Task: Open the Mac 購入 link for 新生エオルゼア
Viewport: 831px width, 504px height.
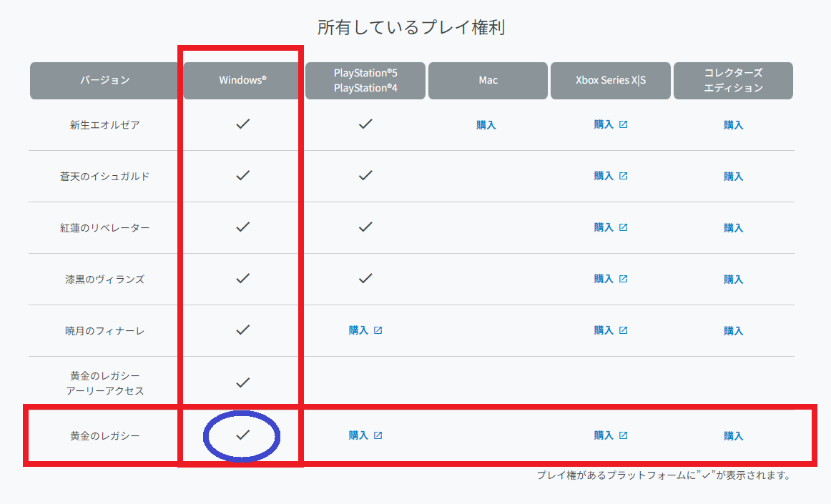Action: click(487, 124)
